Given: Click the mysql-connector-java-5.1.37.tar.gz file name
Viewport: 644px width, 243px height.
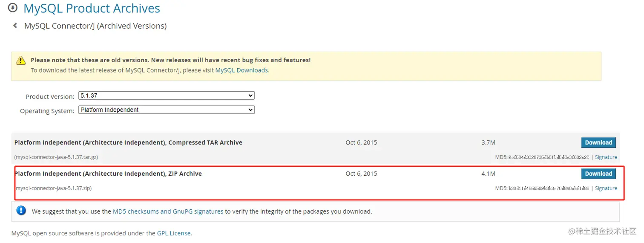Looking at the screenshot, I should [56, 157].
